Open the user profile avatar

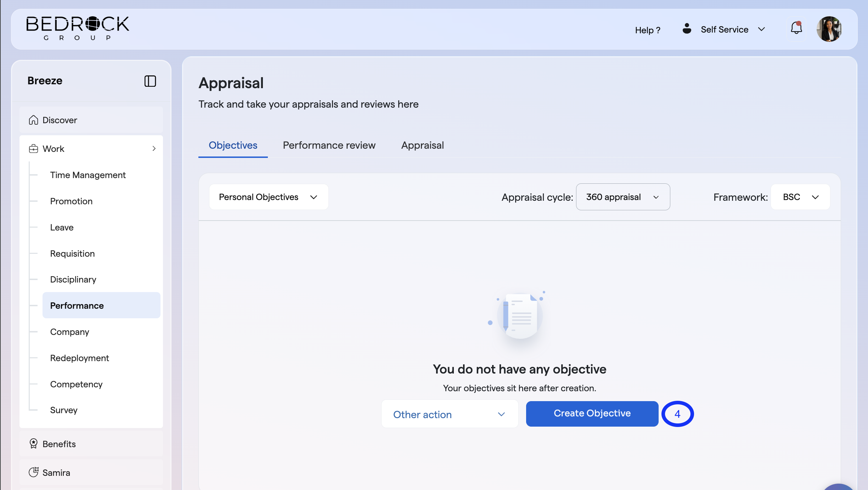pos(829,29)
